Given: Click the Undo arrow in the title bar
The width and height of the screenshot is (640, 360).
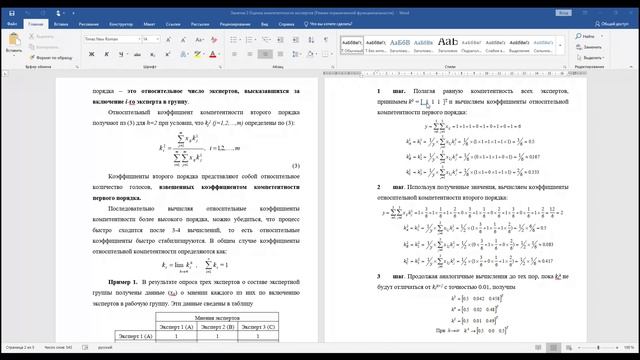Looking at the screenshot, I should point(28,13).
